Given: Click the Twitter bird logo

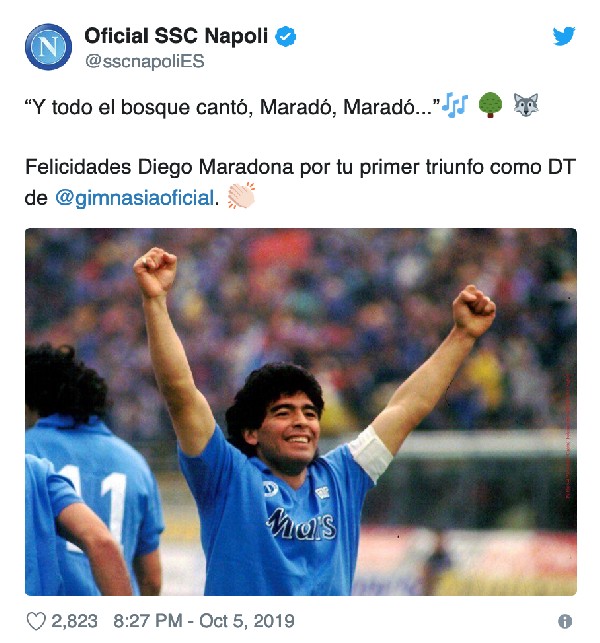Looking at the screenshot, I should 563,36.
